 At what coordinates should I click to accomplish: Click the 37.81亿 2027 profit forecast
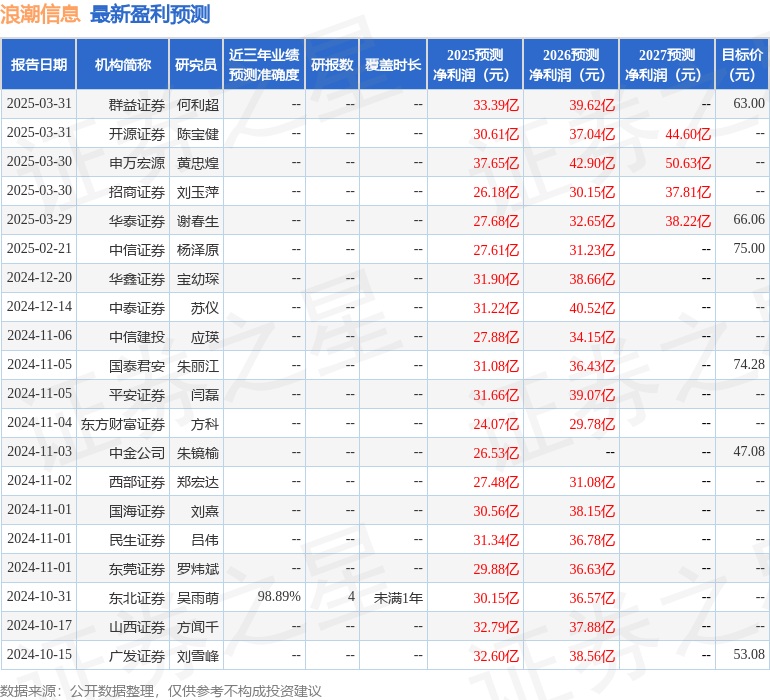[x=688, y=192]
